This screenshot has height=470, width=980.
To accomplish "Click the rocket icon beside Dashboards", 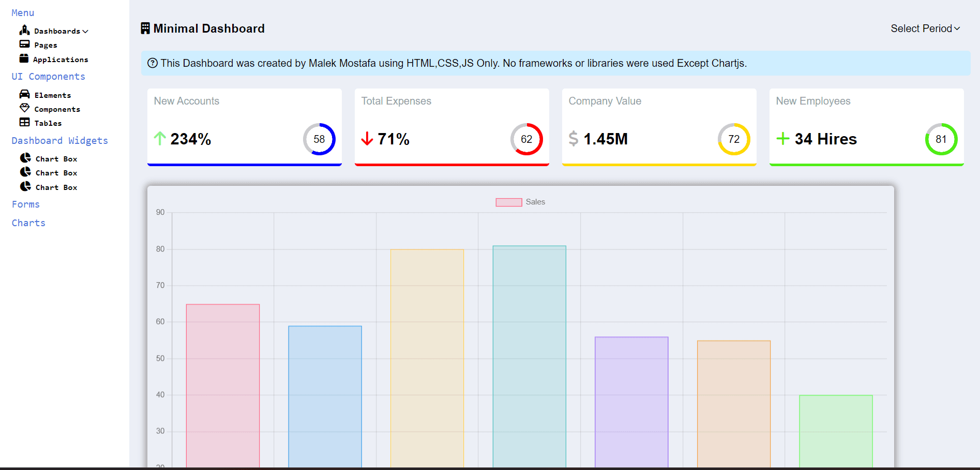I will point(24,30).
